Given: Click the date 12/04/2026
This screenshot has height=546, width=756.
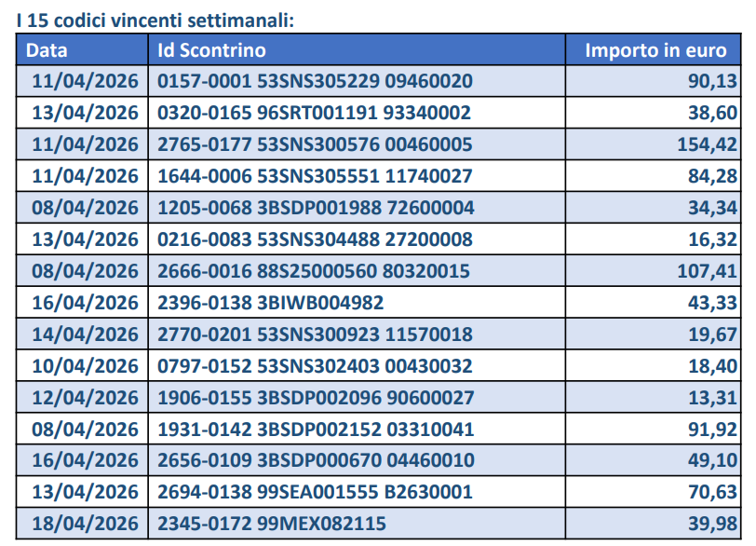Looking at the screenshot, I should point(85,398).
